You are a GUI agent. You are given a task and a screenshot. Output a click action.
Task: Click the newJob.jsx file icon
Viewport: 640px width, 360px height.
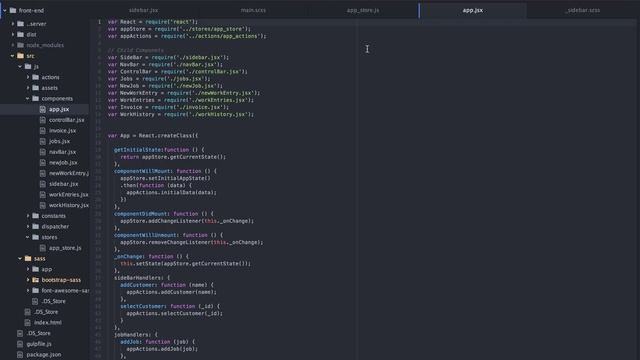[42, 162]
